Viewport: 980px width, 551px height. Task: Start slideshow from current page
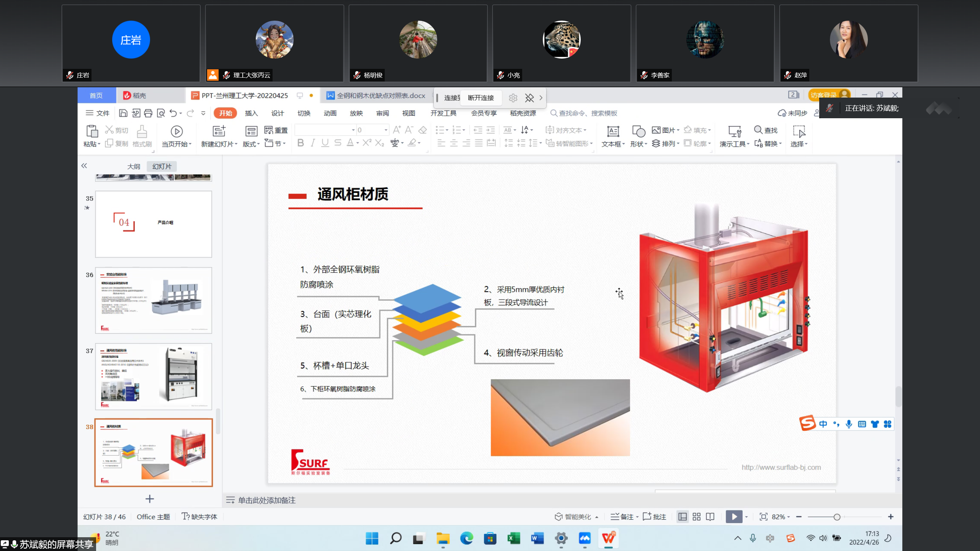[x=176, y=131]
